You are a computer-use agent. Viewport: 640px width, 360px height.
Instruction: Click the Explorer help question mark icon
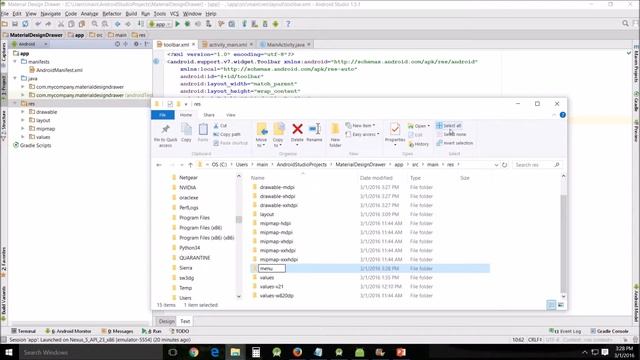pos(562,115)
